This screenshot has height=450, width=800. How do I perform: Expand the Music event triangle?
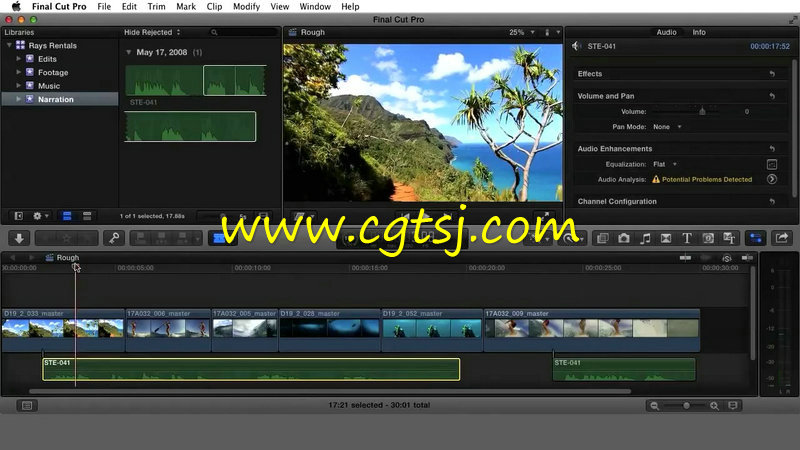18,86
